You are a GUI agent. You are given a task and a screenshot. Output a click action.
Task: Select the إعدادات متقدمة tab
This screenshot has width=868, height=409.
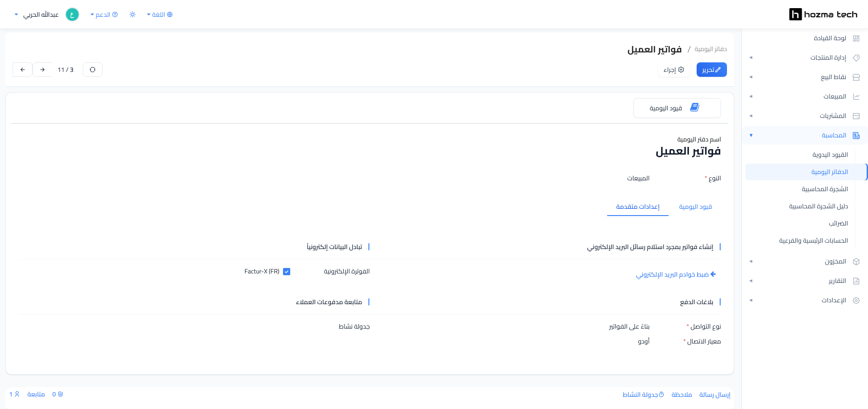click(638, 207)
